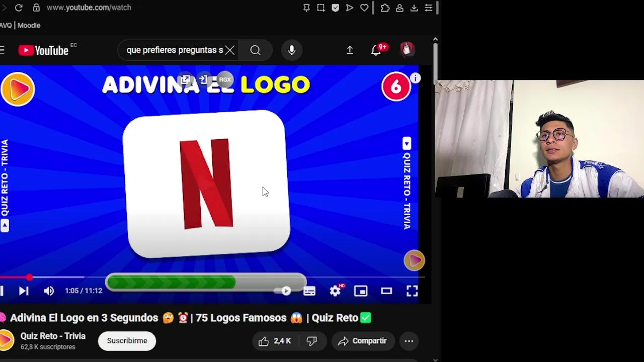The width and height of the screenshot is (644, 362).
Task: Open the YouTube hamburger guide menu
Action: [x=3, y=50]
